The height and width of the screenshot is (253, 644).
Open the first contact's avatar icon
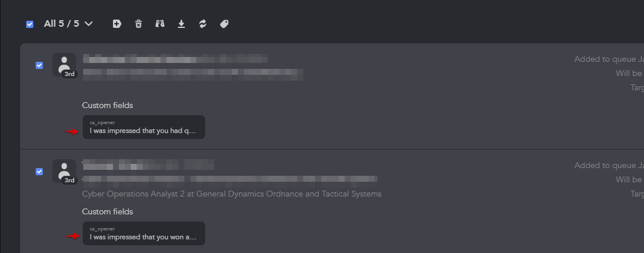coord(64,64)
